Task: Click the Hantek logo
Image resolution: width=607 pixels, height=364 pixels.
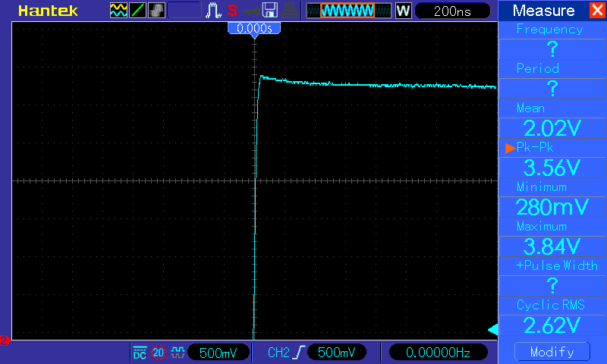Action: click(48, 11)
